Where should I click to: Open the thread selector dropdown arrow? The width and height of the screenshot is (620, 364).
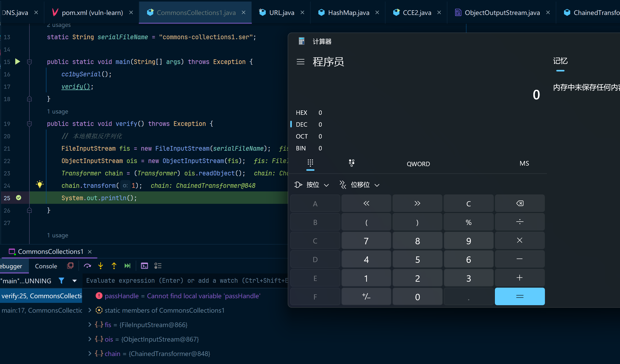tap(75, 281)
